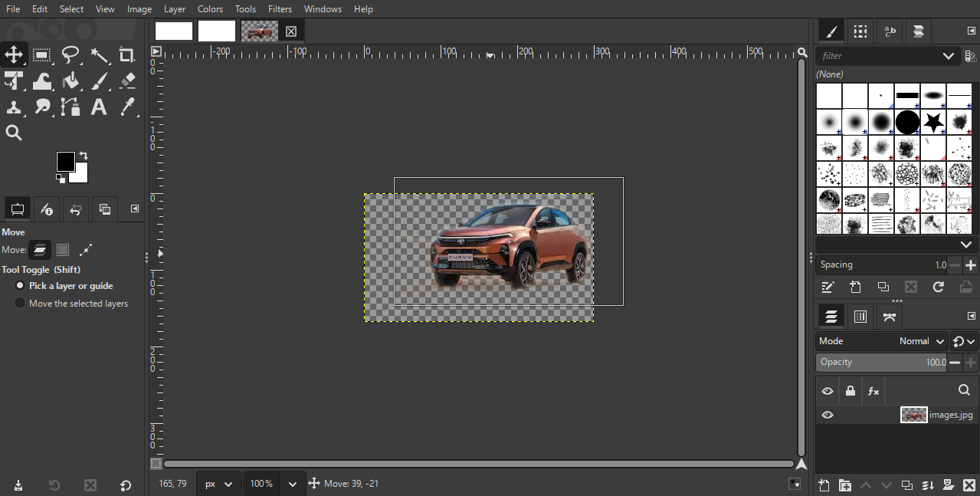Select the Zoom magnifier tool
Image resolution: width=980 pixels, height=496 pixels.
[x=14, y=133]
